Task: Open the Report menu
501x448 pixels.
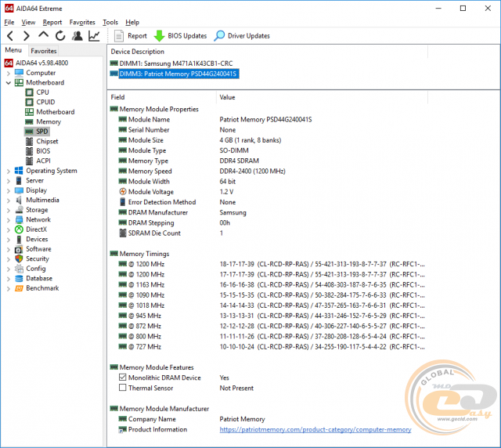Action: point(52,23)
